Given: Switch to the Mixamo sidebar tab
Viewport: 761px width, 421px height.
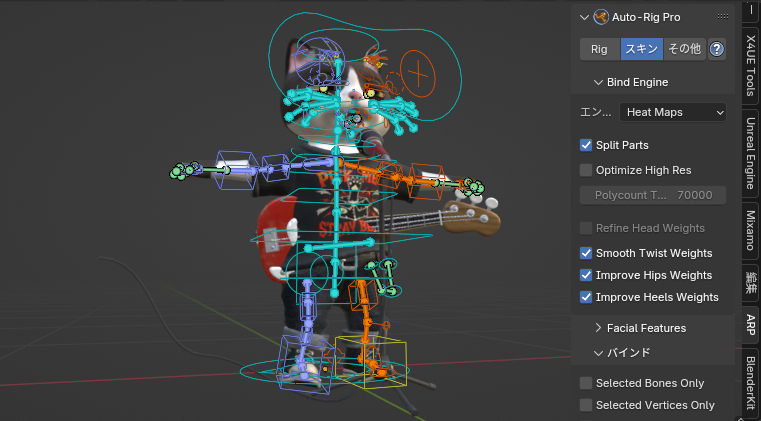Looking at the screenshot, I should pos(751,230).
